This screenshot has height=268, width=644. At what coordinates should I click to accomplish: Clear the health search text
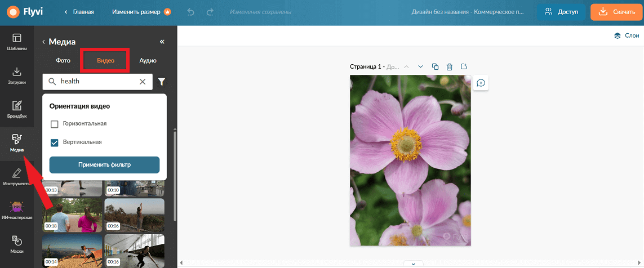point(143,82)
